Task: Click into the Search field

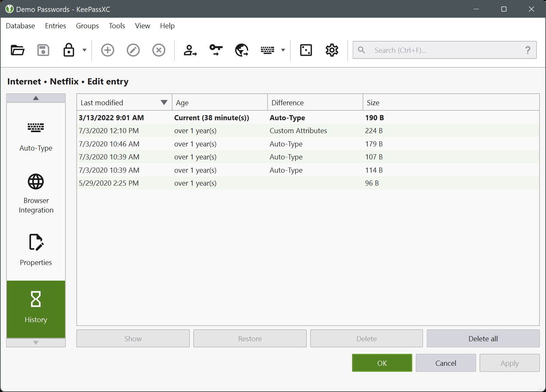Action: tap(443, 50)
